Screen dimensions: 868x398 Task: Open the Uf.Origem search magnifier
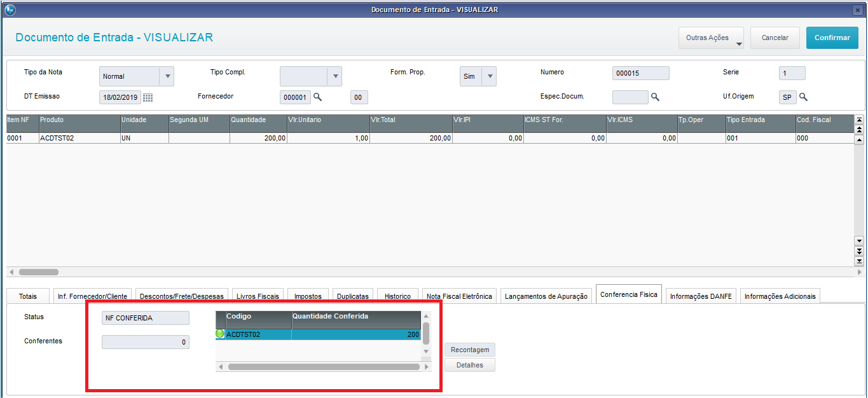(x=803, y=97)
